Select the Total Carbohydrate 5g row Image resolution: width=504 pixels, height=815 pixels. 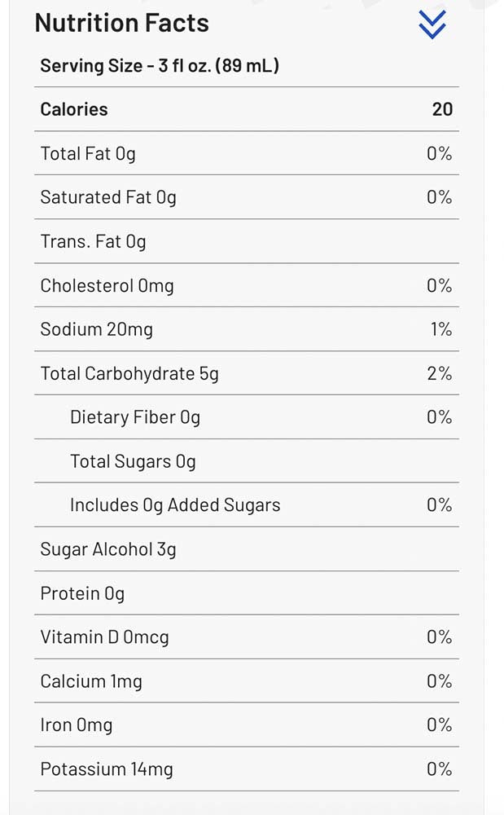click(x=129, y=372)
